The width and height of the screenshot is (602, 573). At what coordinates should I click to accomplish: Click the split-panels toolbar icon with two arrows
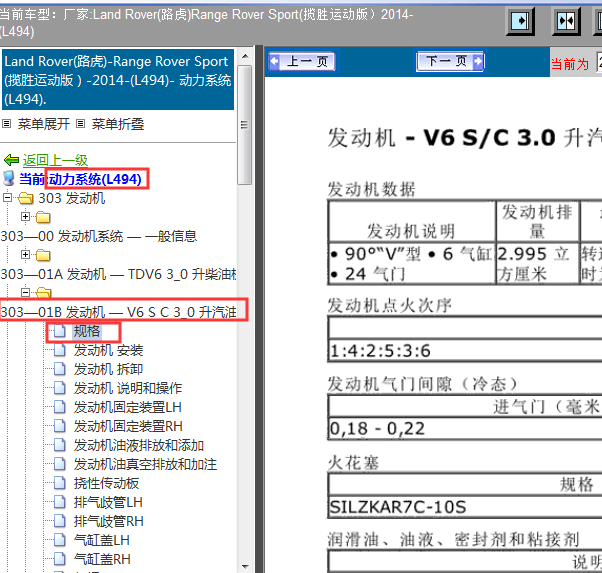click(x=566, y=21)
